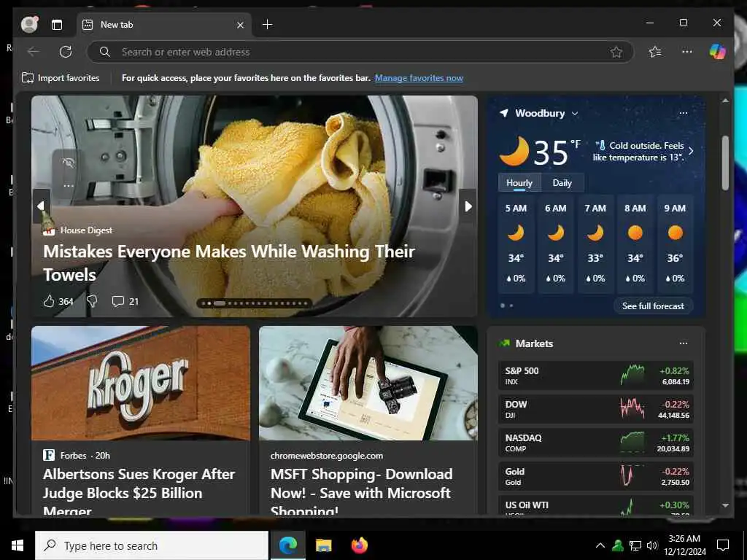
Task: Click page scrollbar up arrow
Action: [725, 101]
